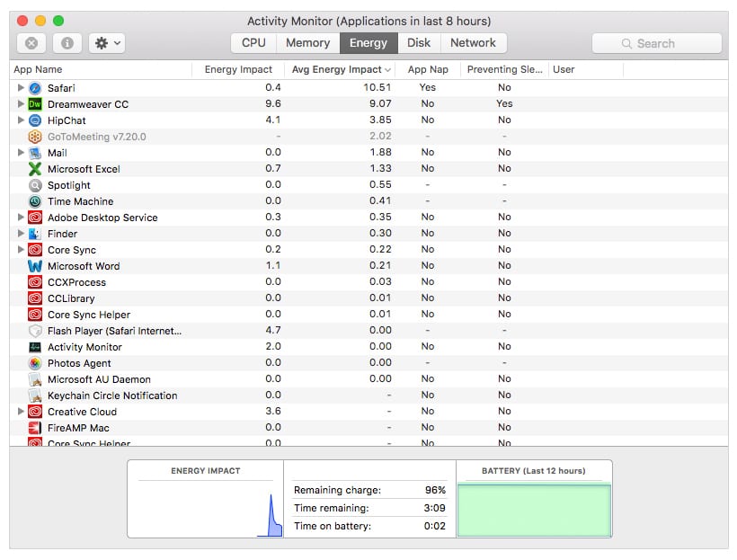Click the Photos Agent icon
This screenshot has width=737, height=560.
pos(35,363)
